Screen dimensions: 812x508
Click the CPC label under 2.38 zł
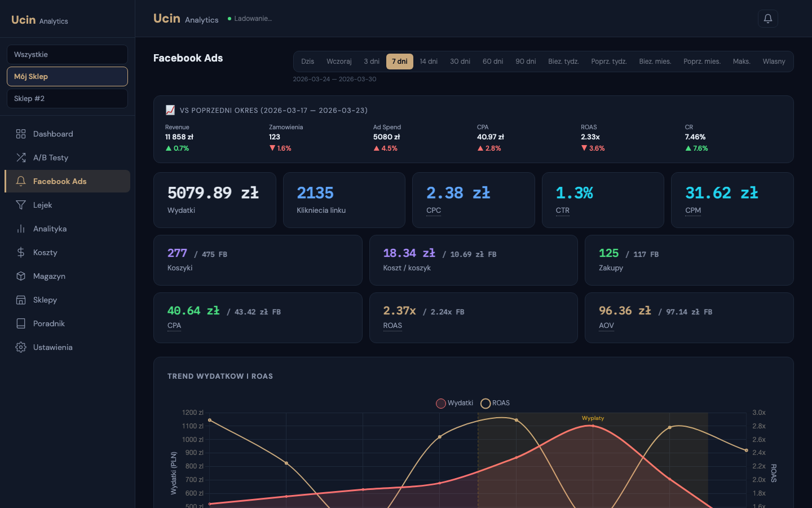click(434, 211)
